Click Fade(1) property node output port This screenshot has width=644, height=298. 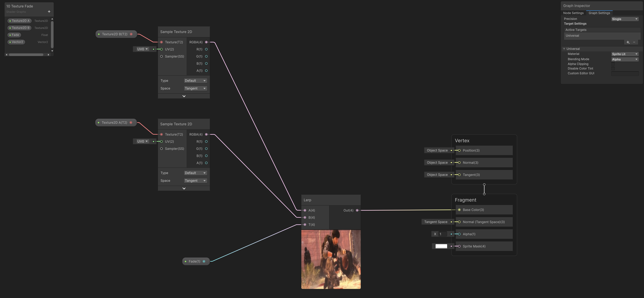click(x=204, y=261)
